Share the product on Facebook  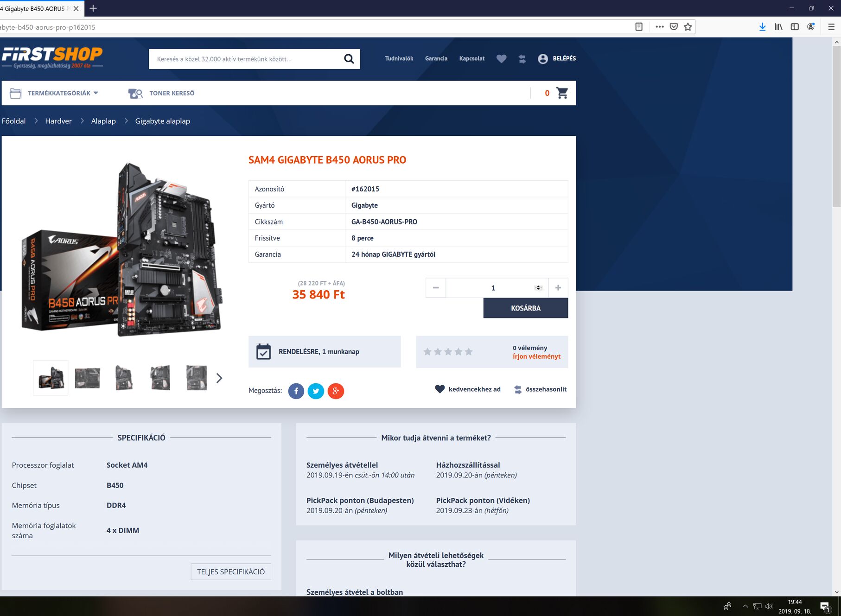[296, 391]
